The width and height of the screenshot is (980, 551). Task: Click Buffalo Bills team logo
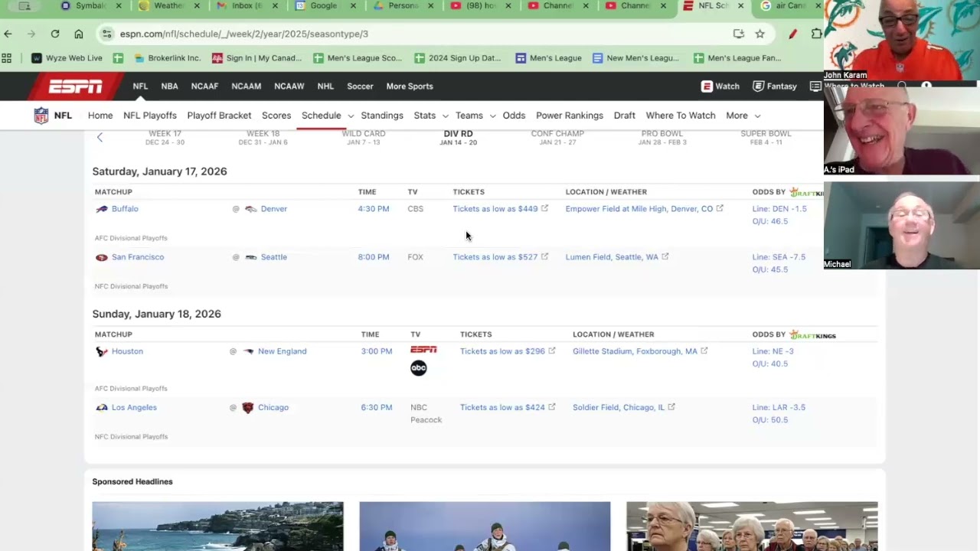click(x=101, y=209)
